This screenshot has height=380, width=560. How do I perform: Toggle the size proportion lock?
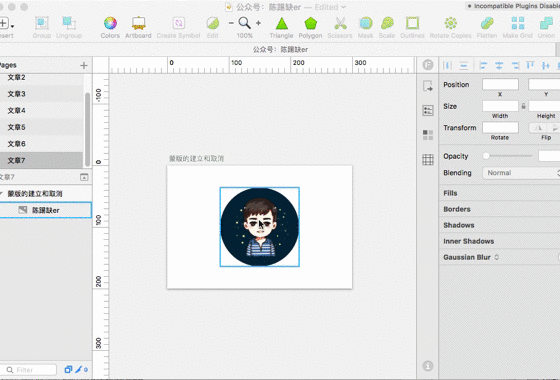(523, 106)
